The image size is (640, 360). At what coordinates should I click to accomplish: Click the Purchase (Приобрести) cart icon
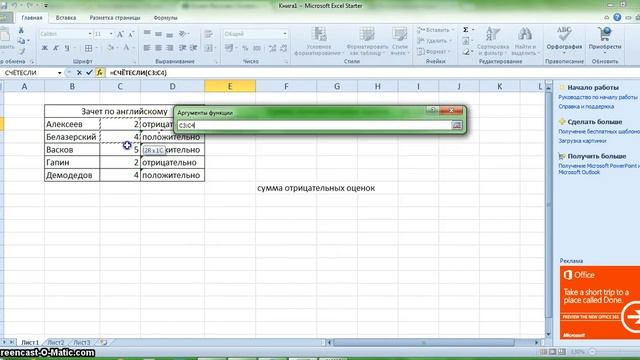(604, 39)
